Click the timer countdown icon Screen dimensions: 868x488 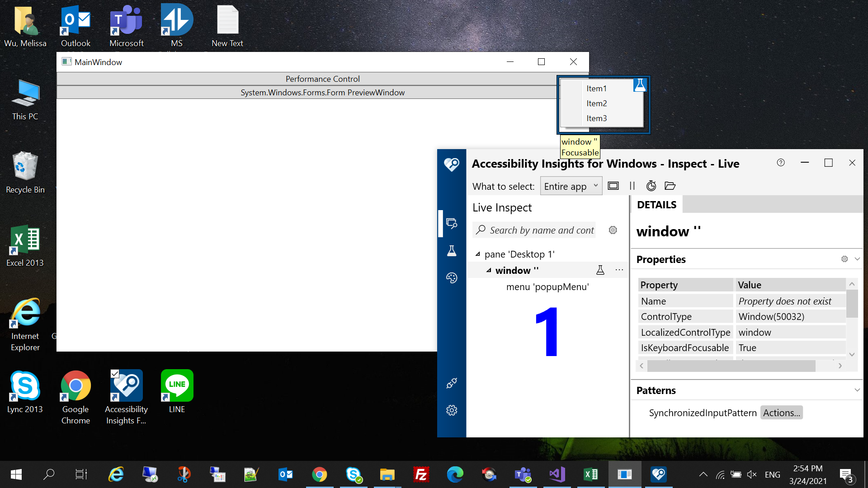click(651, 186)
